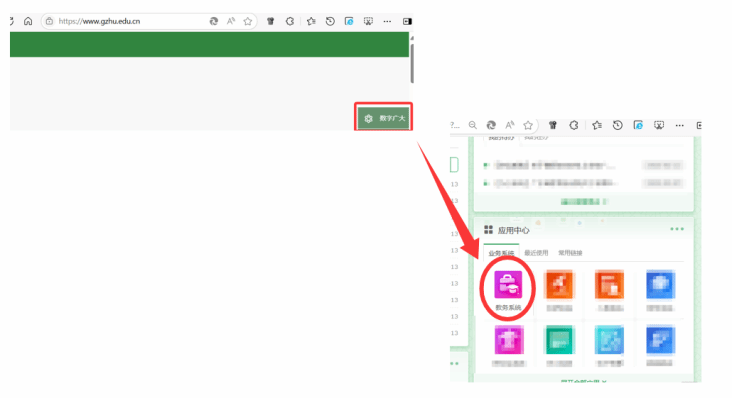732x398 pixels.
Task: Click the green gear icon inside 数字广大 button
Action: tap(368, 119)
